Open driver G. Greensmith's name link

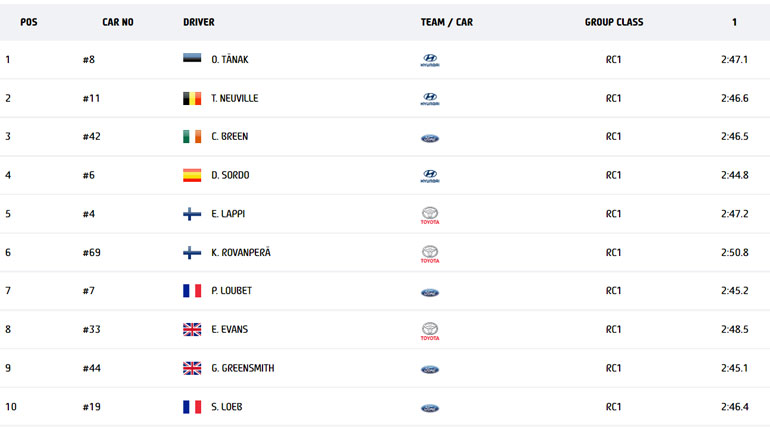tap(242, 368)
